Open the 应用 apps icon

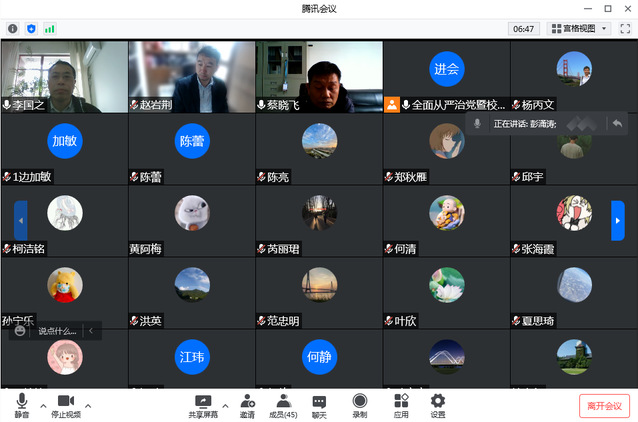401,404
